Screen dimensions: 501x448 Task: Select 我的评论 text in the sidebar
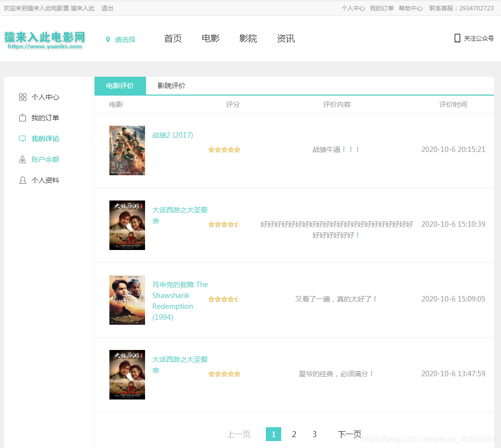point(45,139)
